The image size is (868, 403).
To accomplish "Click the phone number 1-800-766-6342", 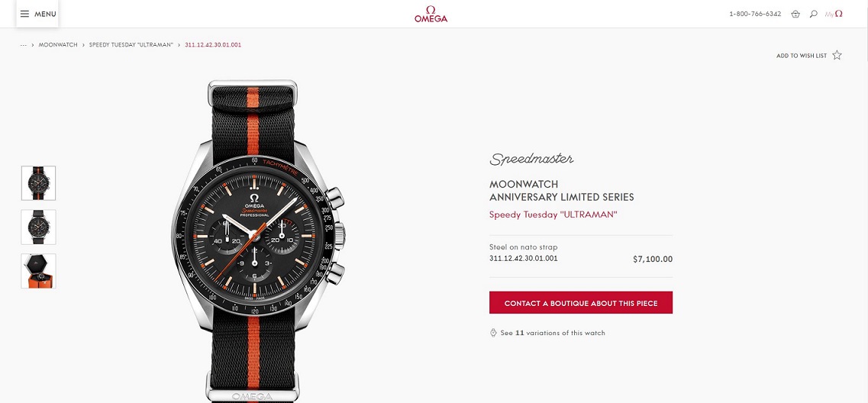I will coord(755,14).
